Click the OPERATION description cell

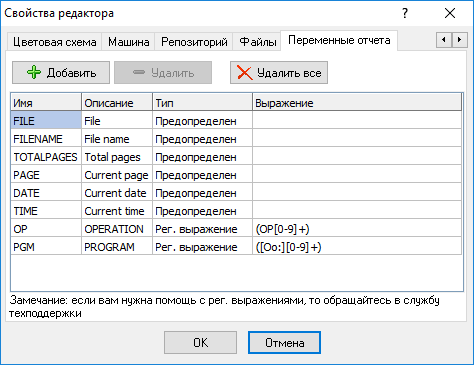coord(117,228)
